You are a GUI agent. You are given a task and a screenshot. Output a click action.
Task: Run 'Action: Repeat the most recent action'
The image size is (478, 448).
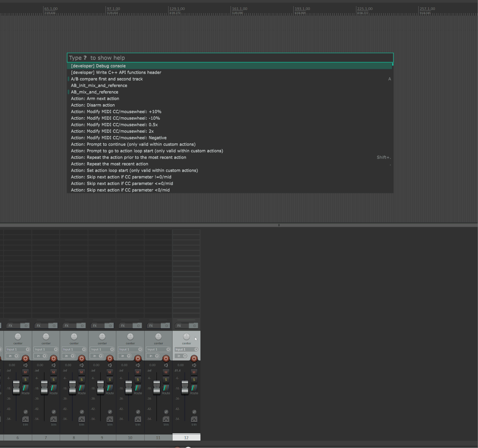[109, 164]
